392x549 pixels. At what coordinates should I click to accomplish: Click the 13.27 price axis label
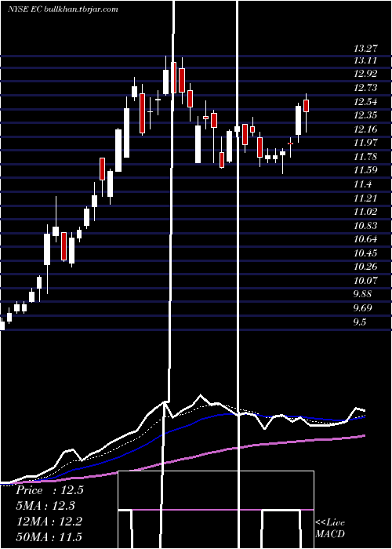click(365, 49)
